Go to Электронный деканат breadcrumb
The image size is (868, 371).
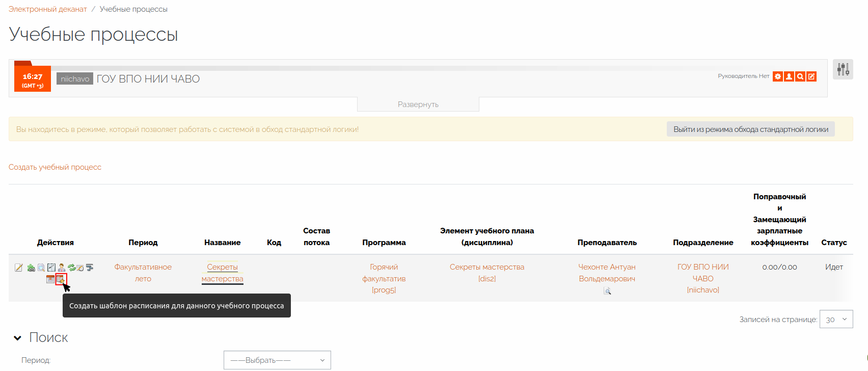(48, 9)
